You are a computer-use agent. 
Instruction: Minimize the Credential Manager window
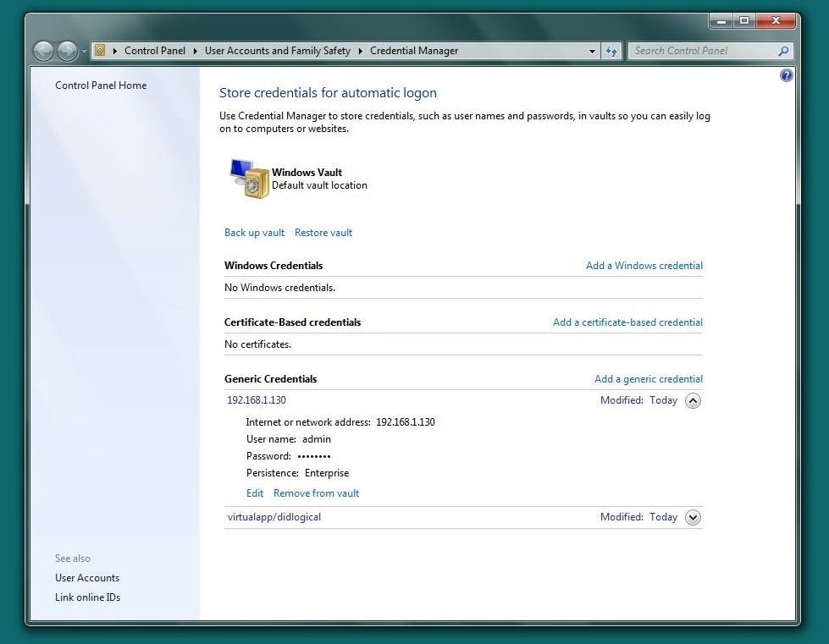click(x=721, y=20)
